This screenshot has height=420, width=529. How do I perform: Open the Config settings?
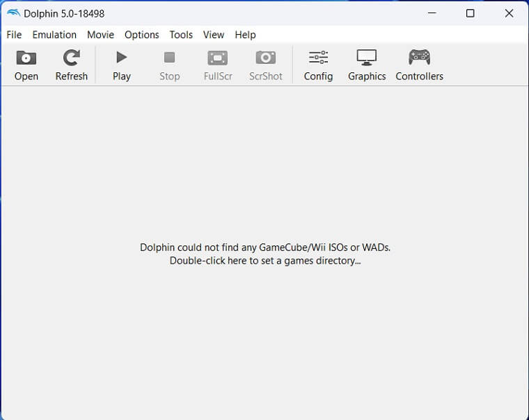(x=318, y=65)
